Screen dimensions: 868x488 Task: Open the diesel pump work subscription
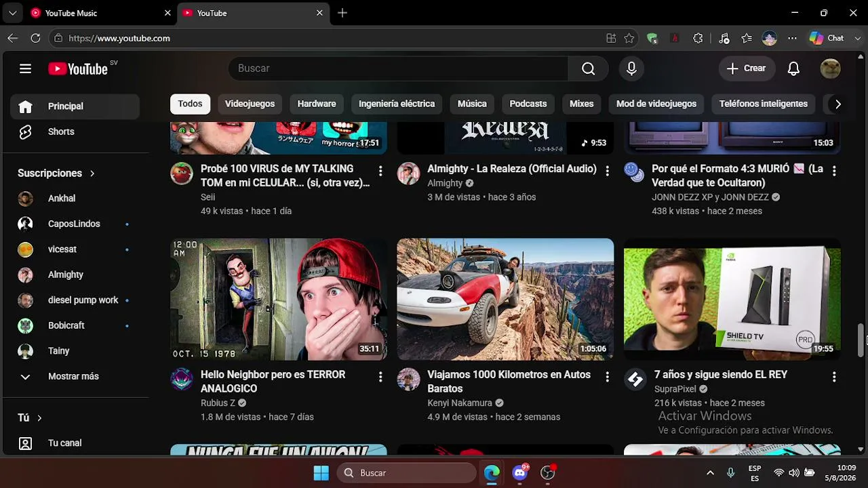coord(75,300)
